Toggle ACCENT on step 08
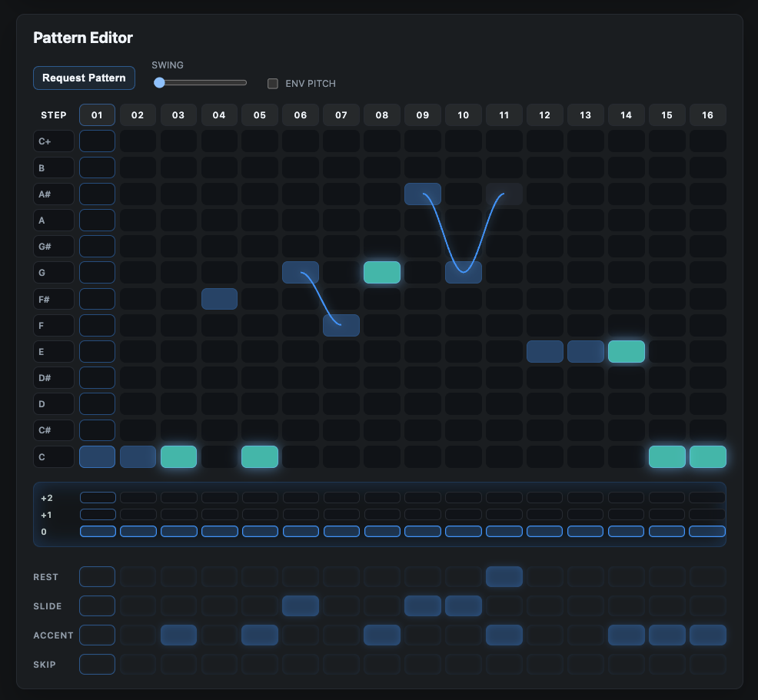Screen dimensions: 758x700 coord(382,635)
